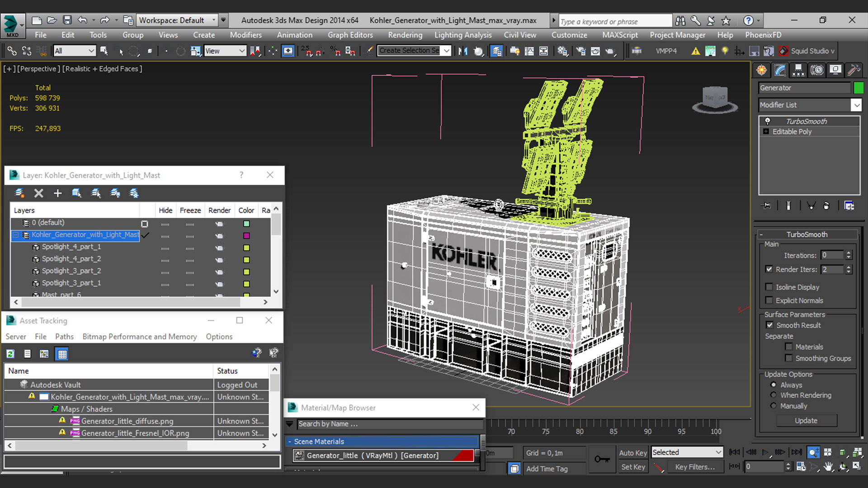Toggle Smooth Result checkbox
This screenshot has height=488, width=868.
pyautogui.click(x=769, y=325)
